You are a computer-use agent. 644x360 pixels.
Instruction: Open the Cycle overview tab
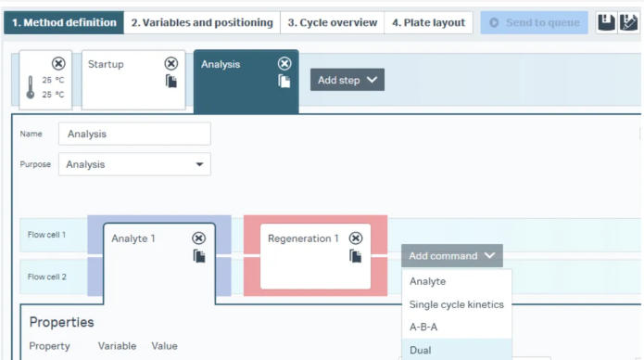pyautogui.click(x=333, y=22)
